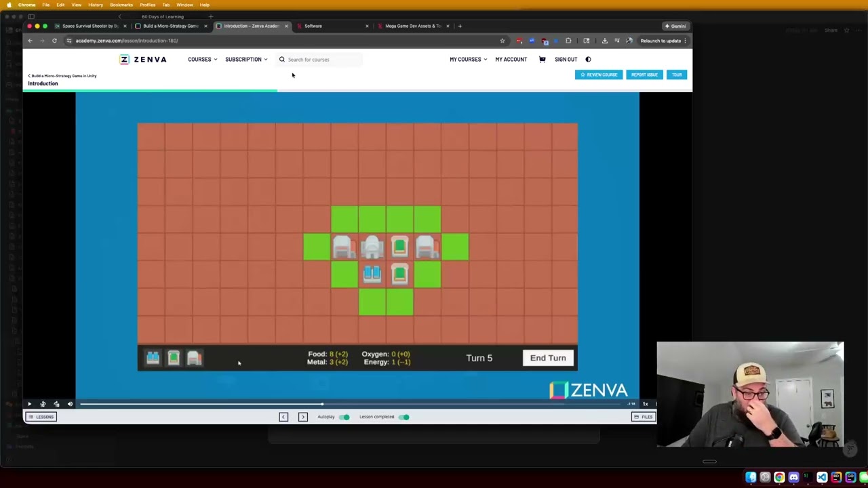Click the browser back arrow
Viewport: 868px width, 488px height.
point(30,41)
